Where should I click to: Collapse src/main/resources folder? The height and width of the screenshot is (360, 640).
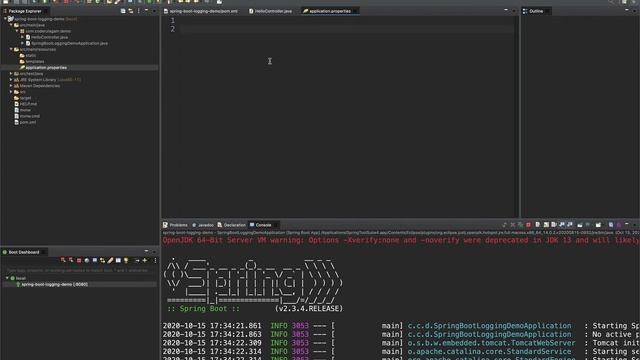click(x=11, y=49)
